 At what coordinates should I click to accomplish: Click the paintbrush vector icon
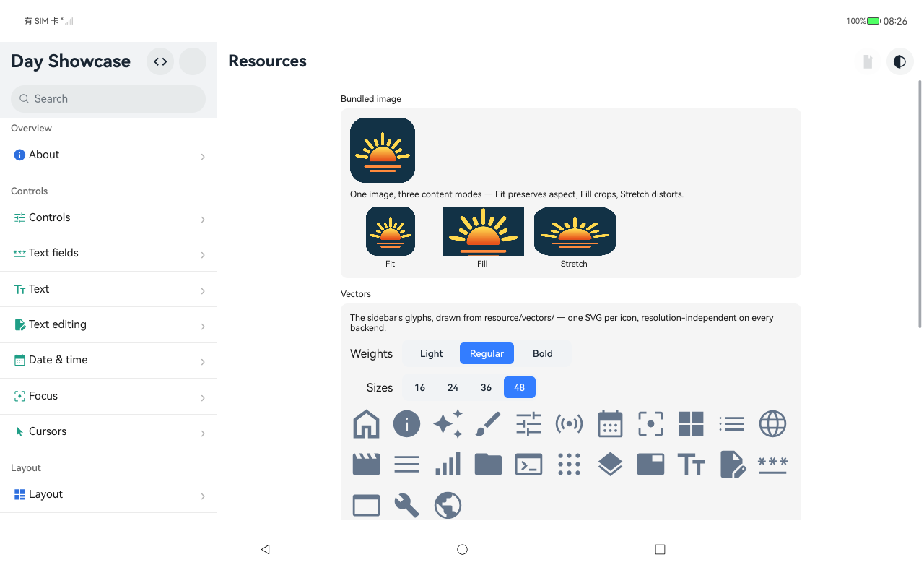488,424
